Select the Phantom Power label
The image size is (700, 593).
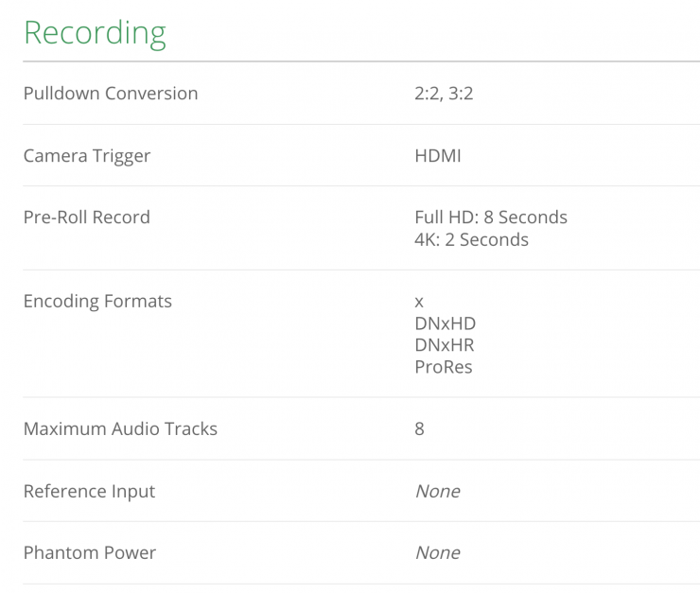[x=90, y=553]
